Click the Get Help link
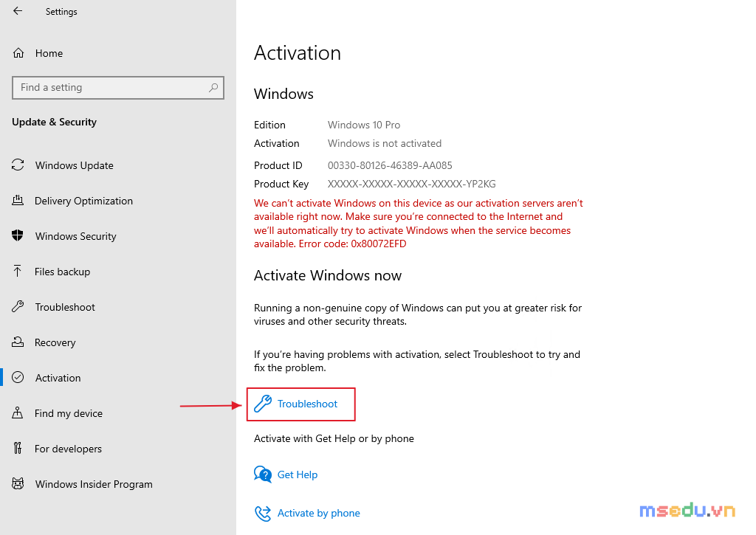This screenshot has width=756, height=535. click(x=297, y=474)
